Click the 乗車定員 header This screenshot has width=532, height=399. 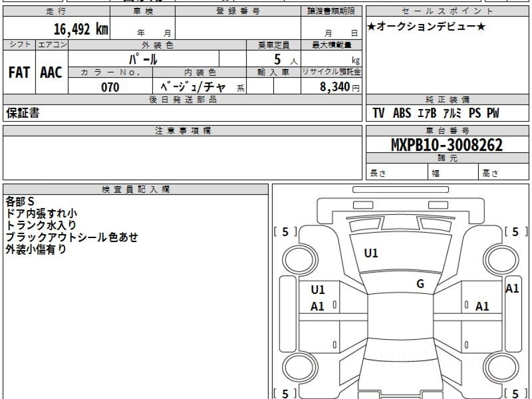274,45
